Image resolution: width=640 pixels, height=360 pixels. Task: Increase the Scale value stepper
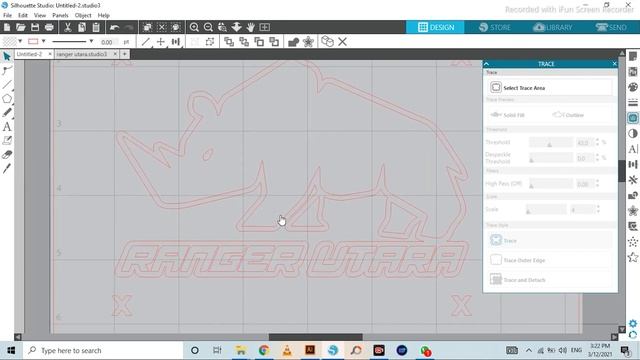click(598, 207)
